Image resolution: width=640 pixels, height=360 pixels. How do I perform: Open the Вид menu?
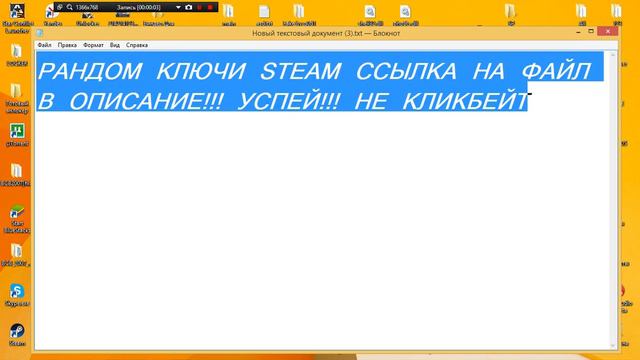115,45
